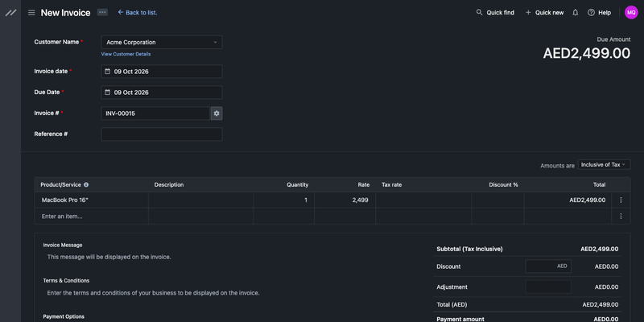Open the Help menu

(x=599, y=13)
